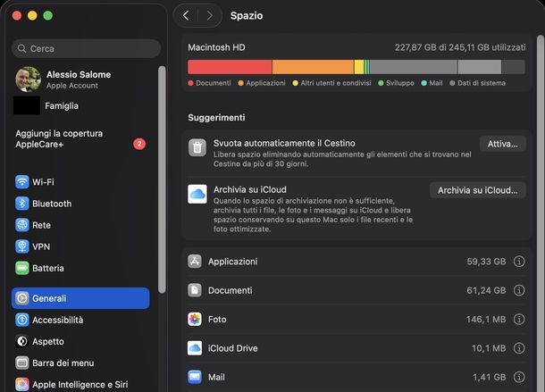Show info for Foto 146,1 MB
Screen dimensions: 545x392
click(x=519, y=319)
